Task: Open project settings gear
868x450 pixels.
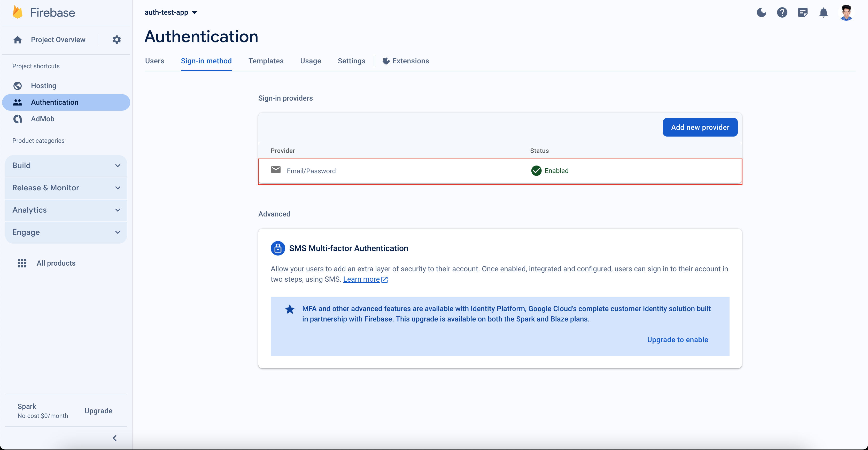Action: (116, 40)
